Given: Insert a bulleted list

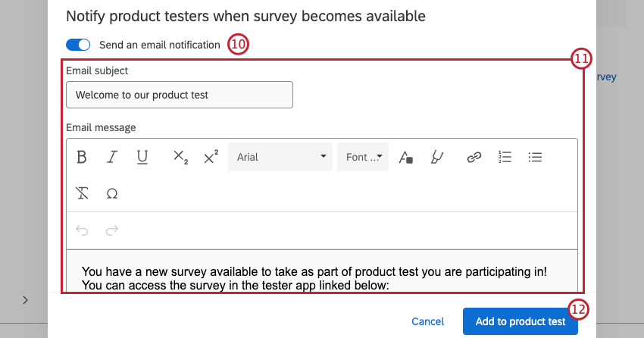Looking at the screenshot, I should [535, 157].
